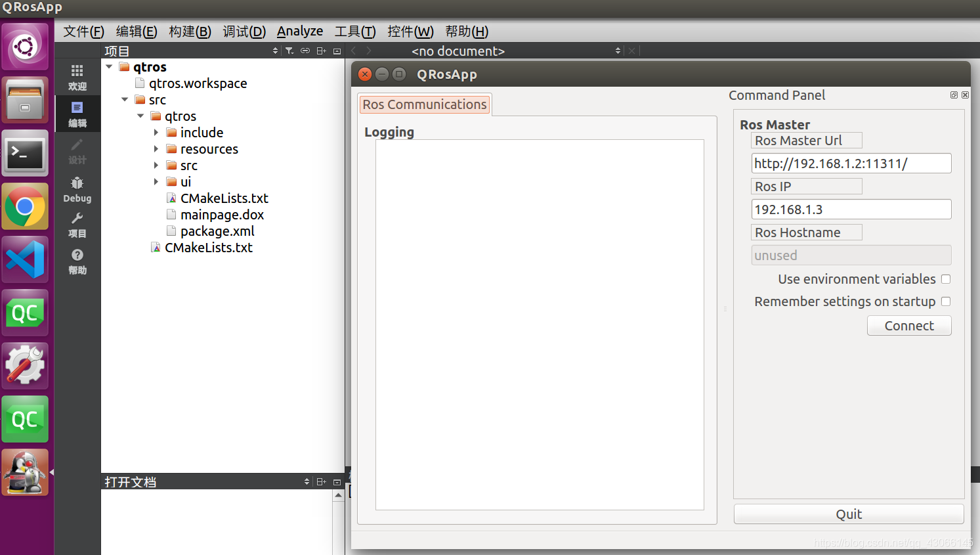
Task: Check Remember settings on startup
Action: pyautogui.click(x=946, y=301)
